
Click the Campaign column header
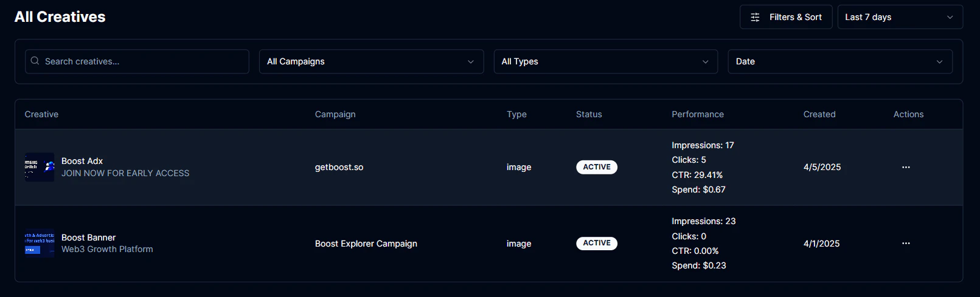pos(335,114)
